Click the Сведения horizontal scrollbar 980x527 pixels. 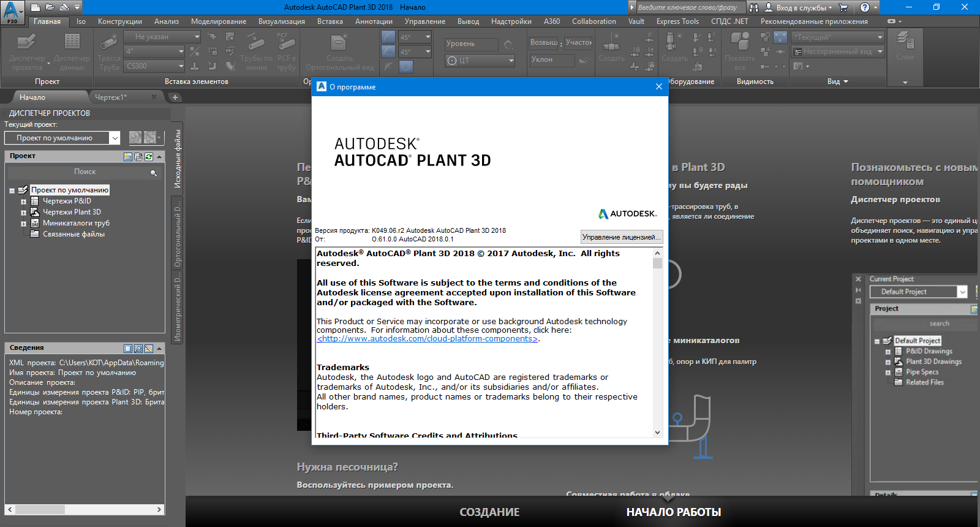click(x=85, y=509)
